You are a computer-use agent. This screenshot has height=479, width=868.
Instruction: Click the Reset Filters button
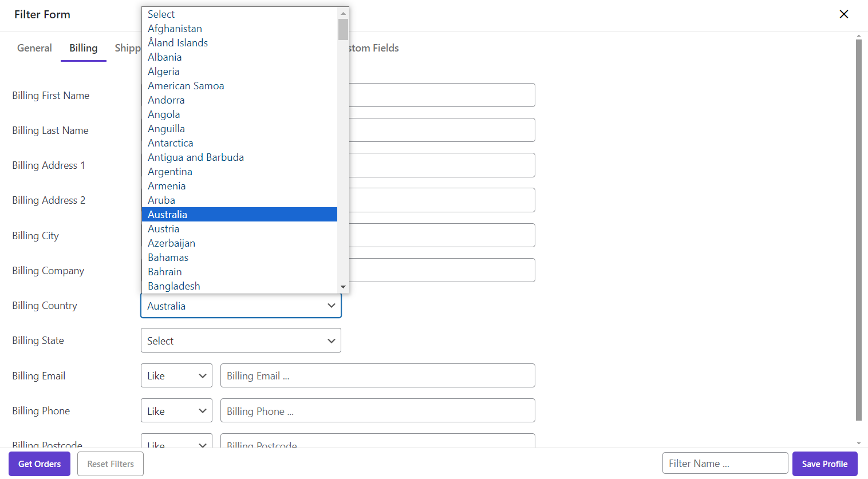[x=111, y=464]
